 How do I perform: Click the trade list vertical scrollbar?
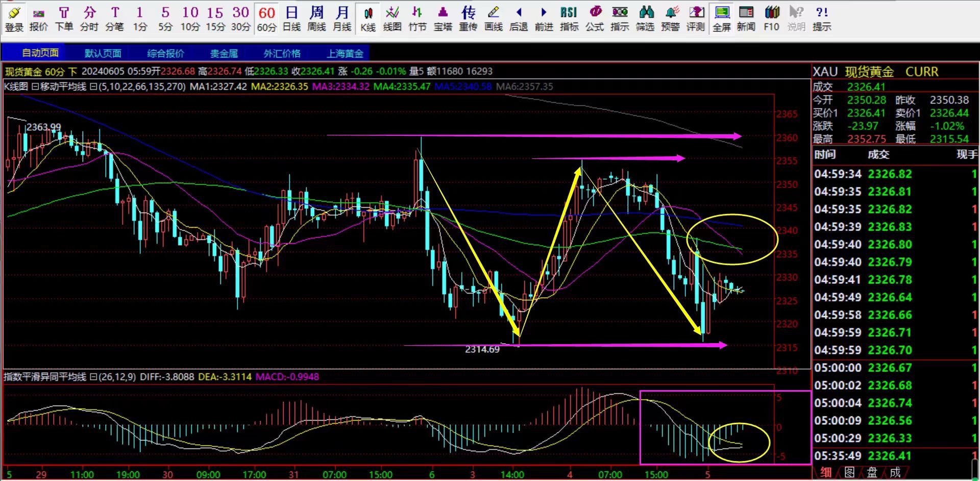[976, 467]
